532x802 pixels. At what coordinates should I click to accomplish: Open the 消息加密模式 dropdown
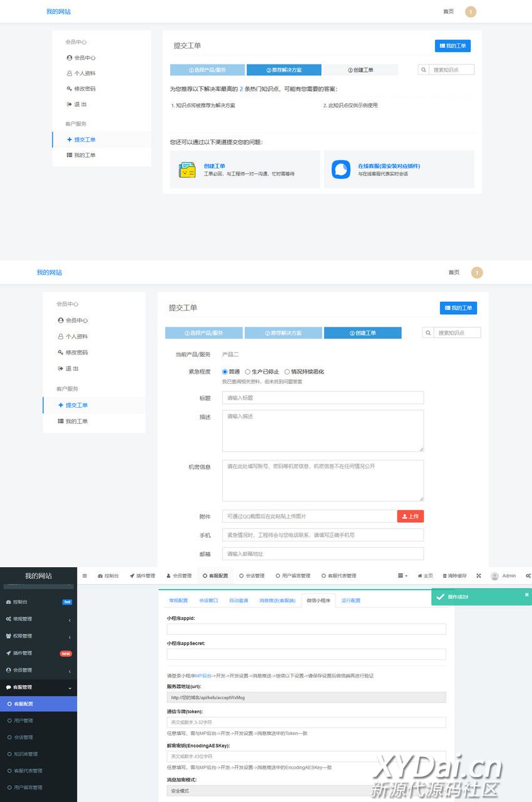(306, 791)
